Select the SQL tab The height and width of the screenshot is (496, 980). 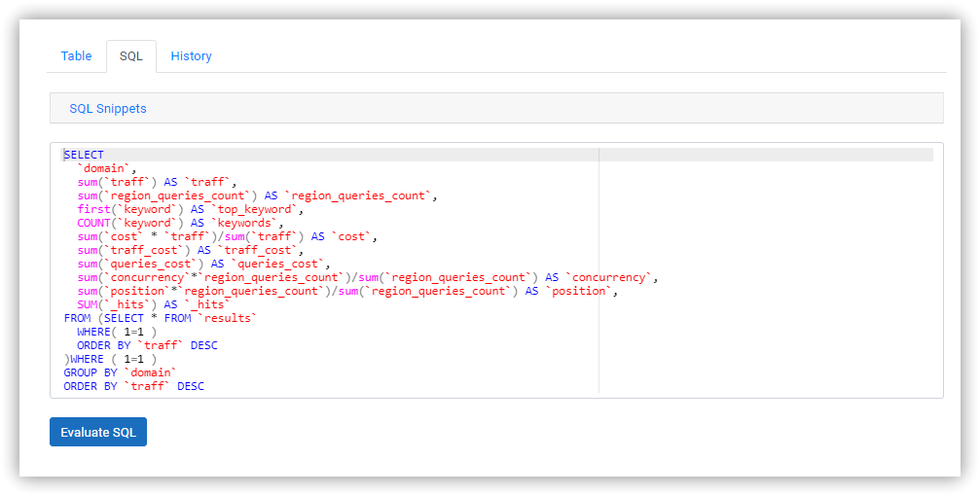pyautogui.click(x=131, y=56)
